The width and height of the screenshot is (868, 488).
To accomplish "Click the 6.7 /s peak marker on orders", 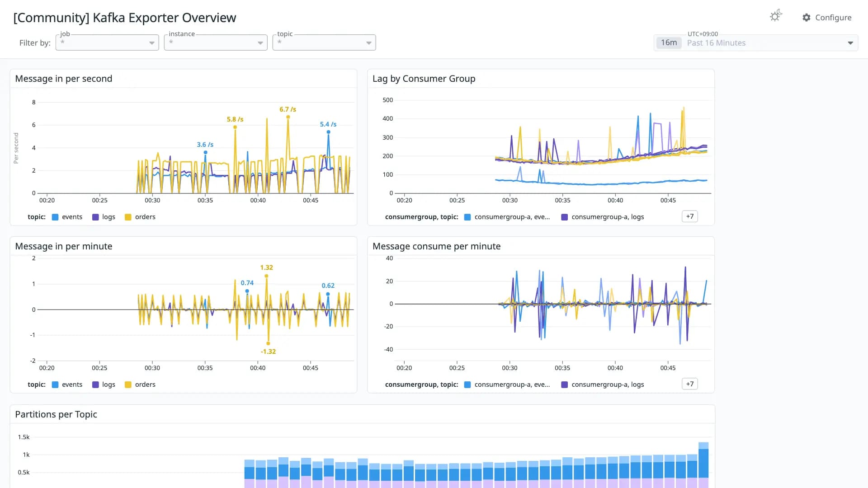I will (x=288, y=117).
